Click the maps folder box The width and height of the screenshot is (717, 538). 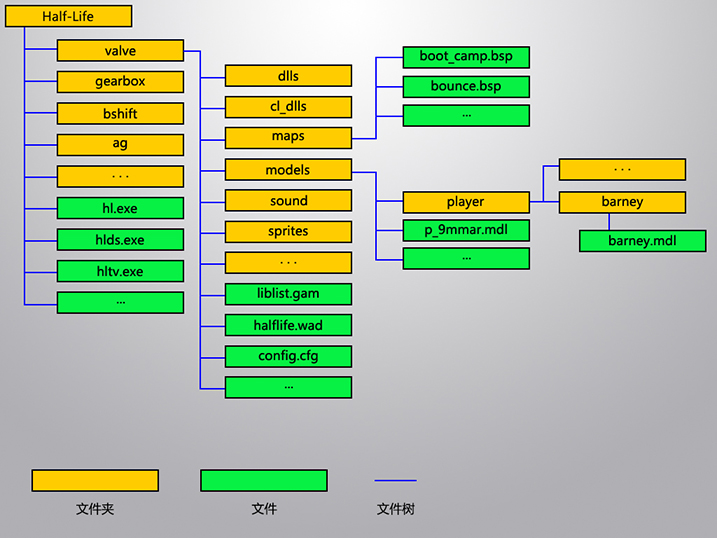289,138
